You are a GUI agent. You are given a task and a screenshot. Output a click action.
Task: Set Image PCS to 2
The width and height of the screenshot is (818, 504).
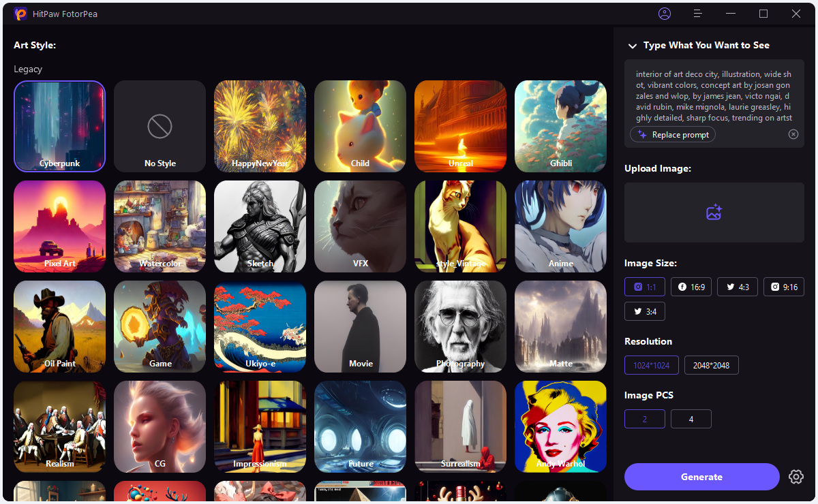pos(645,419)
